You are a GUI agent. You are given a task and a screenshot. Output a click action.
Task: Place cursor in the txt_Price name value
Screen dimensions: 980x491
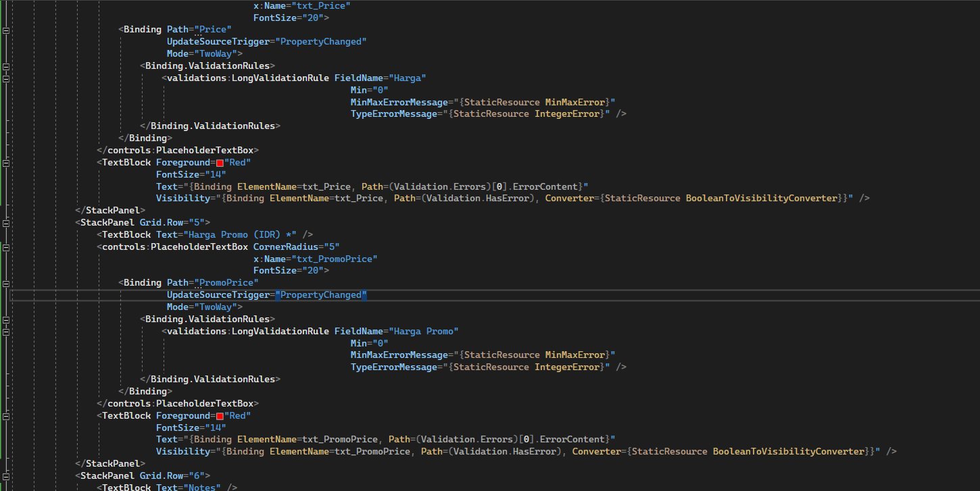322,5
